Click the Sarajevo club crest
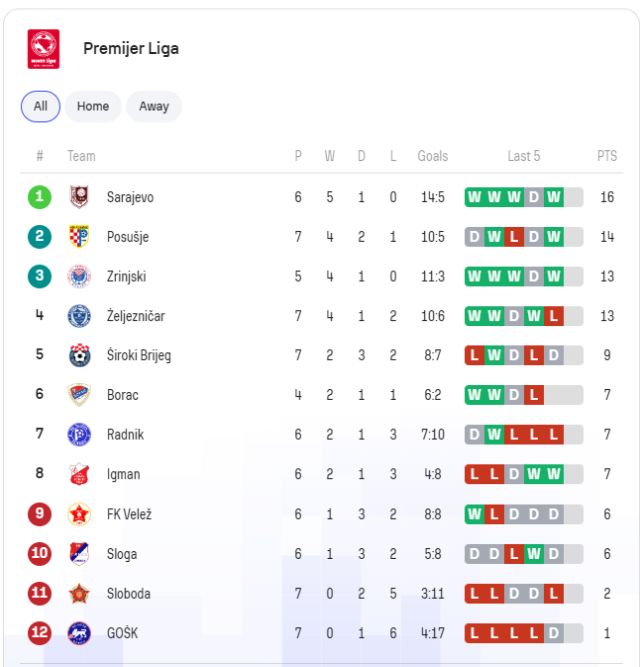Viewport: 640px width, 667px height. (x=79, y=197)
